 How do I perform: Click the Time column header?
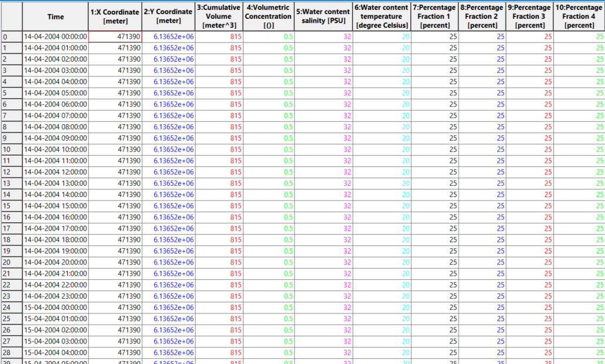55,16
